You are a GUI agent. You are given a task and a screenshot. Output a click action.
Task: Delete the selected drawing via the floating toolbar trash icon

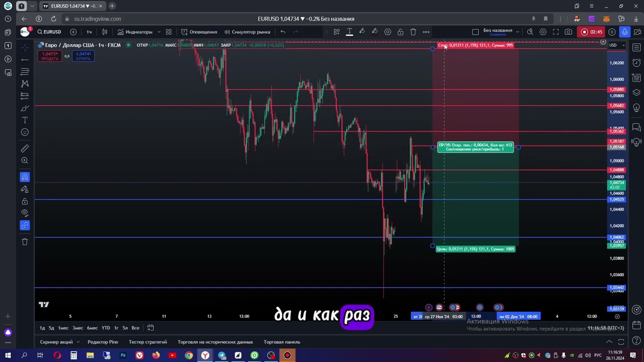[x=413, y=32]
